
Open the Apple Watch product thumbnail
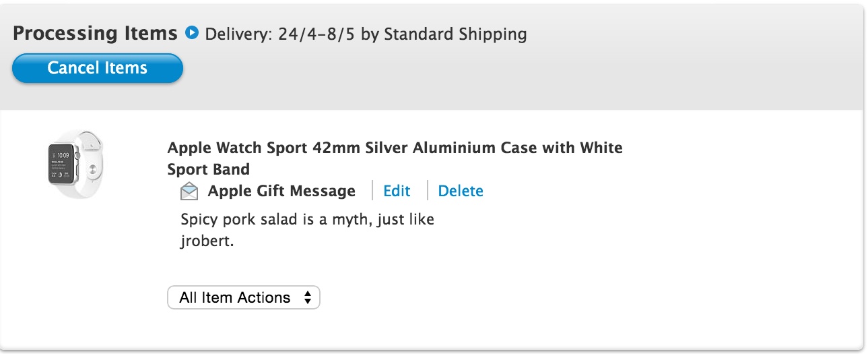click(x=75, y=165)
